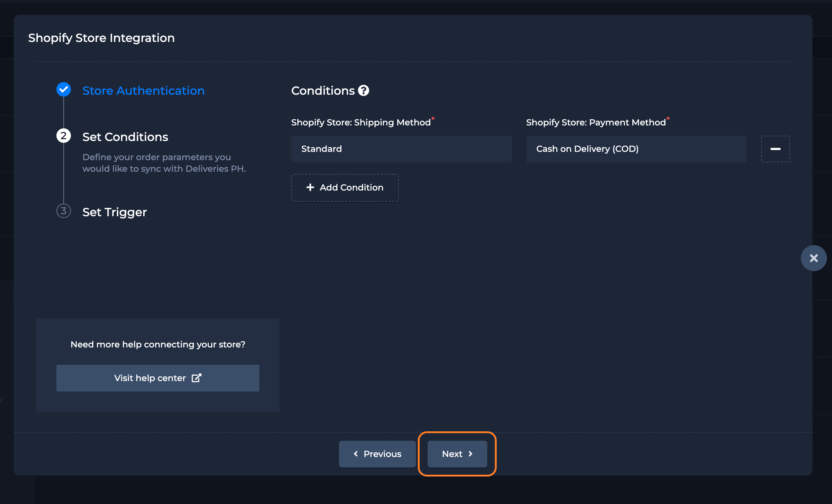Remove the condition with the minus button
The image size is (832, 504).
tap(775, 149)
